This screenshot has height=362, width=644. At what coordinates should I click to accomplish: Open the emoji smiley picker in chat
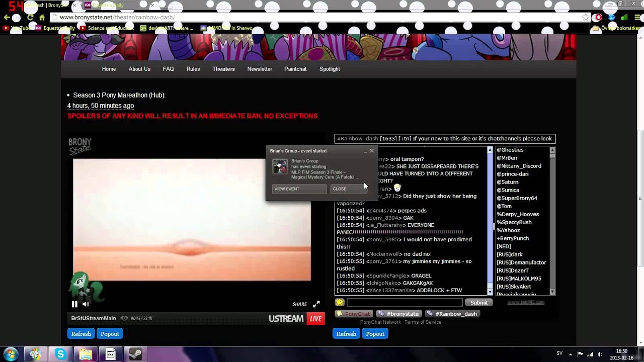coord(340,302)
